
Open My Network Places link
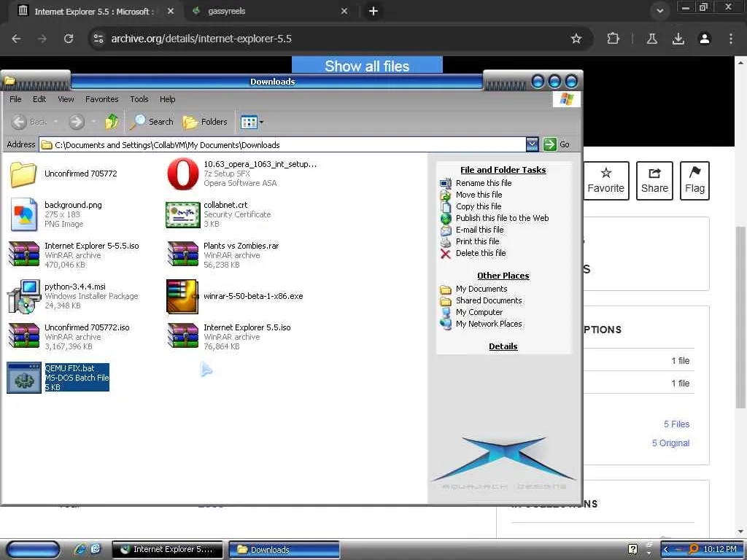pos(489,324)
